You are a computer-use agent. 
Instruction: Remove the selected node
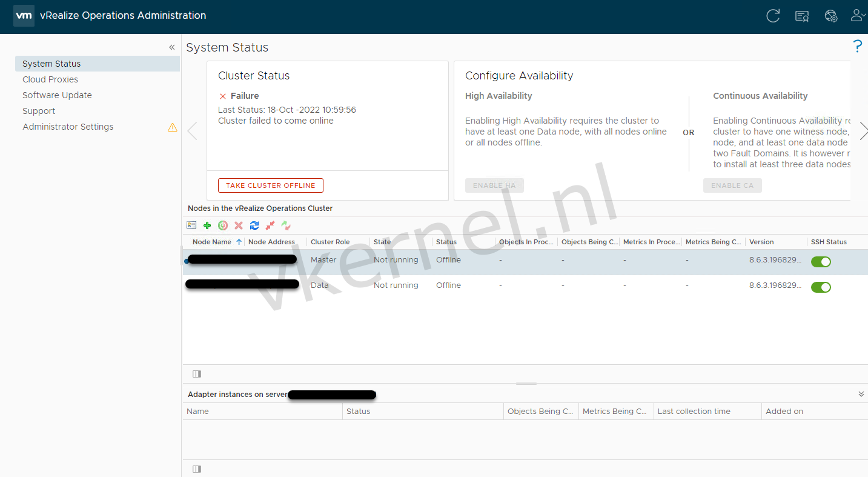click(238, 225)
